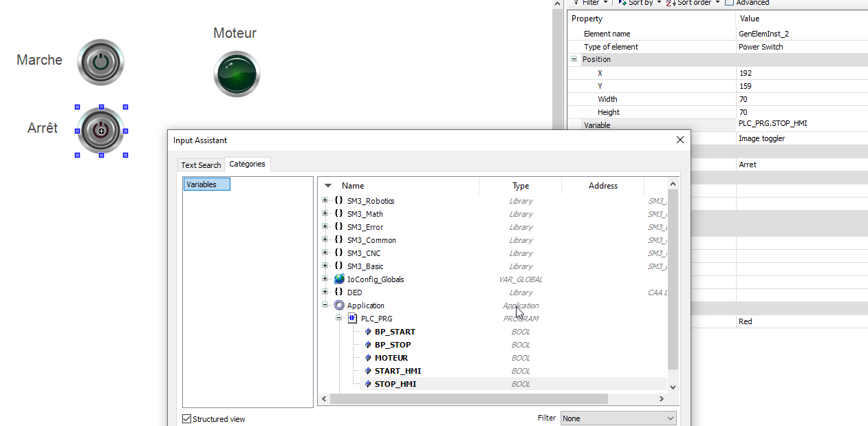Click the Sort by icon in properties toolbar
The height and width of the screenshot is (426, 868).
point(624,3)
